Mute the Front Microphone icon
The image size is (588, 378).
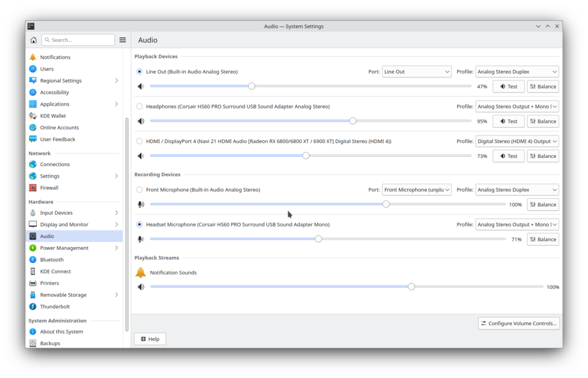(x=141, y=205)
